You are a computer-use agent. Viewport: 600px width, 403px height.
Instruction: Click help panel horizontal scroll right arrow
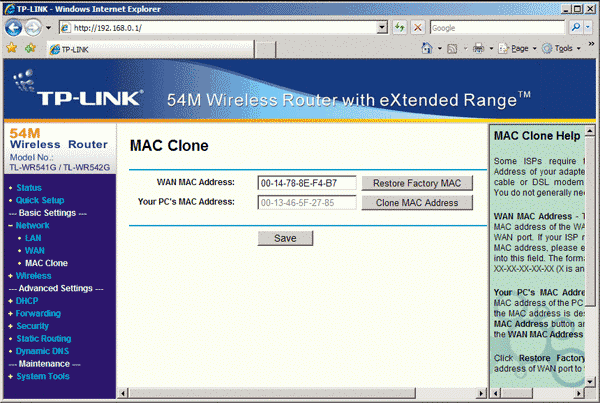pos(579,393)
